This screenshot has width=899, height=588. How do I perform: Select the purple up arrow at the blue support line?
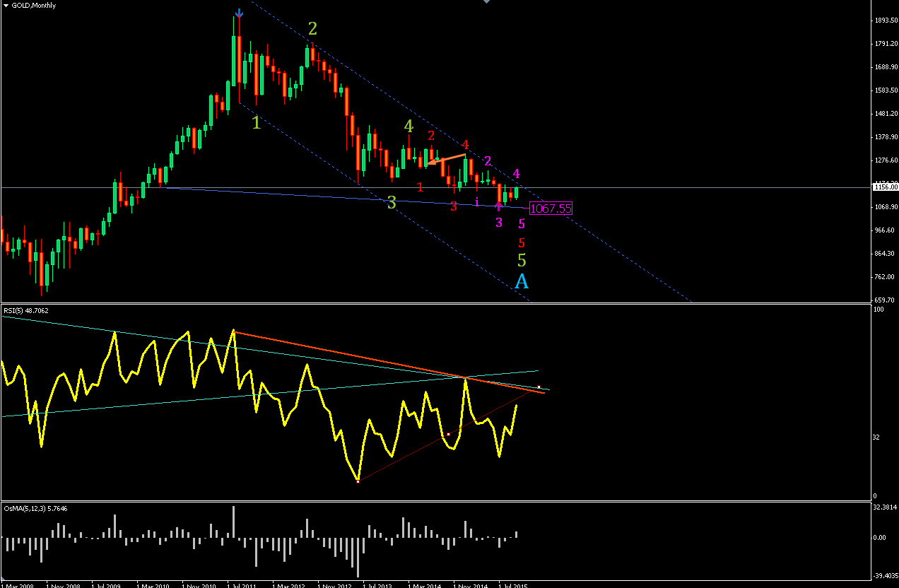(x=498, y=206)
